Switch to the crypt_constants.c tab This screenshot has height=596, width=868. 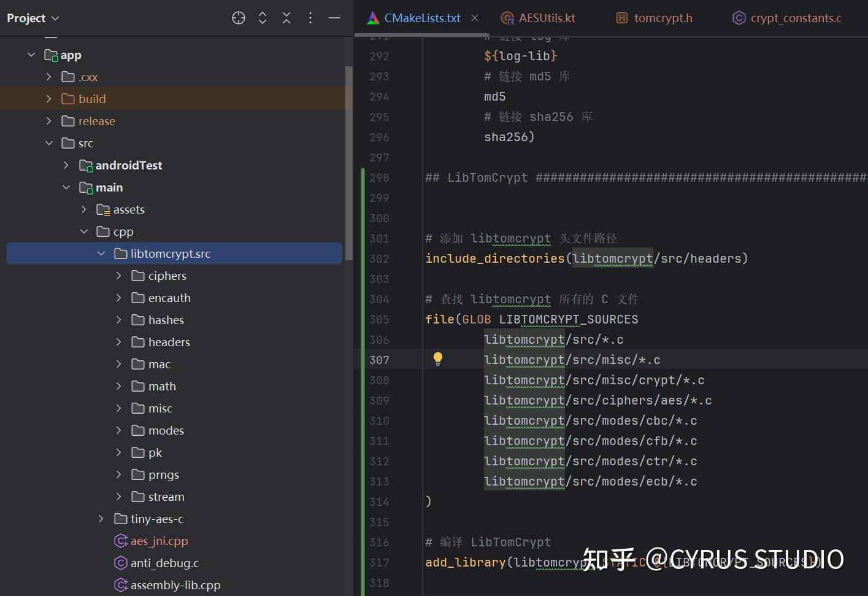(x=796, y=18)
